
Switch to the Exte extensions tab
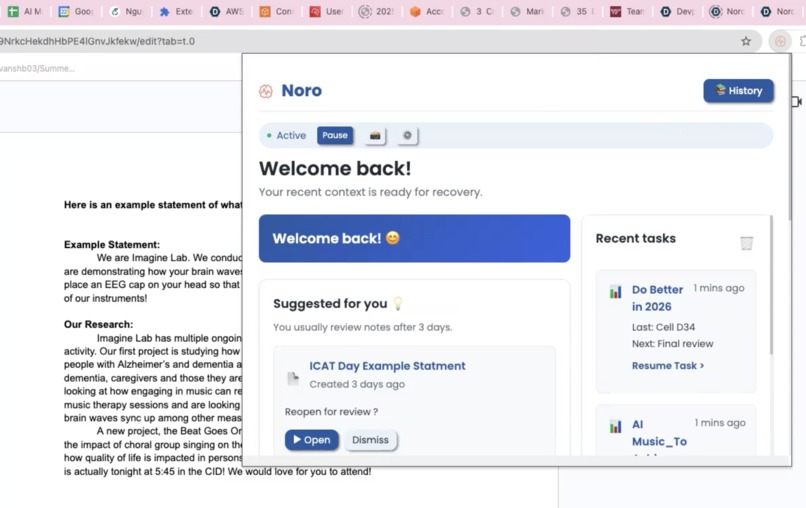(x=176, y=11)
